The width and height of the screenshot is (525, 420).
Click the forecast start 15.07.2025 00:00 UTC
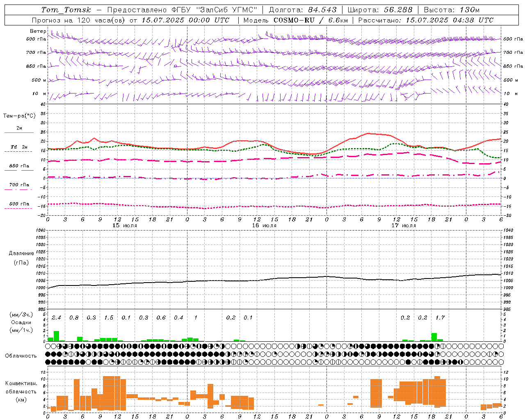click(x=185, y=20)
